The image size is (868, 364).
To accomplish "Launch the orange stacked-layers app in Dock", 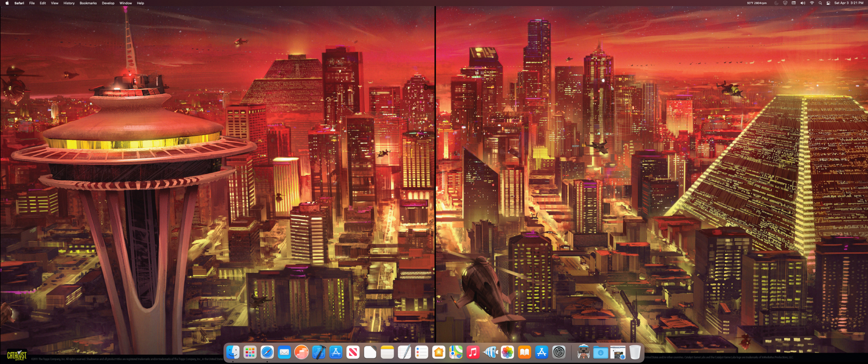I will tap(302, 352).
